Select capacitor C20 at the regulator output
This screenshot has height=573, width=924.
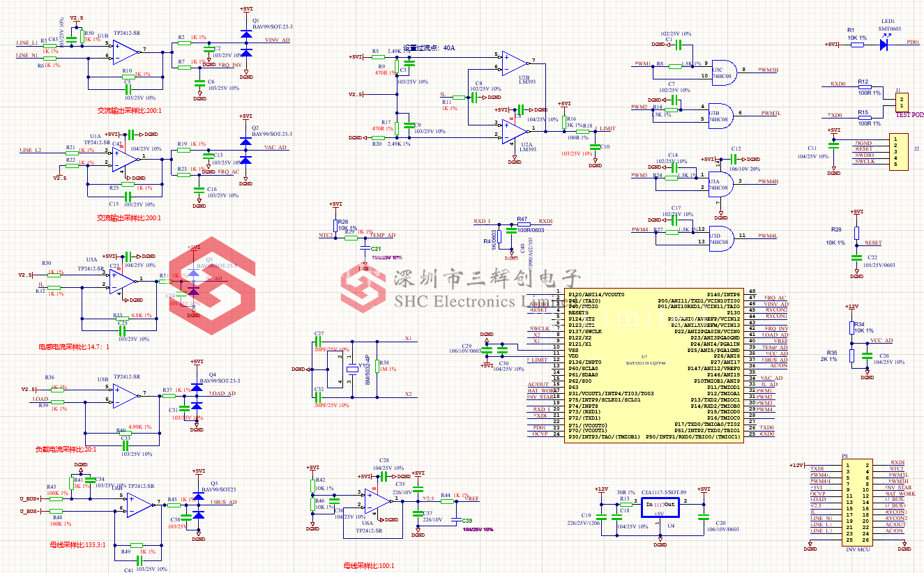point(704,517)
